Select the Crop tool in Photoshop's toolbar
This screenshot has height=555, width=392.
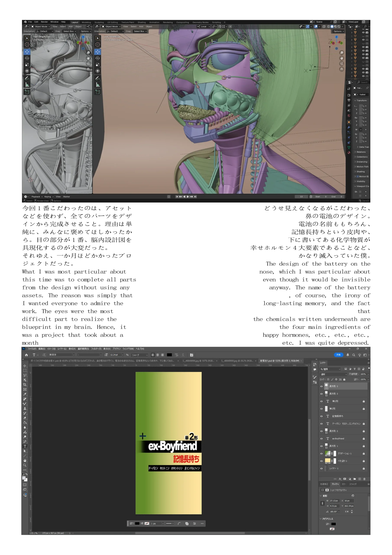click(25, 385)
